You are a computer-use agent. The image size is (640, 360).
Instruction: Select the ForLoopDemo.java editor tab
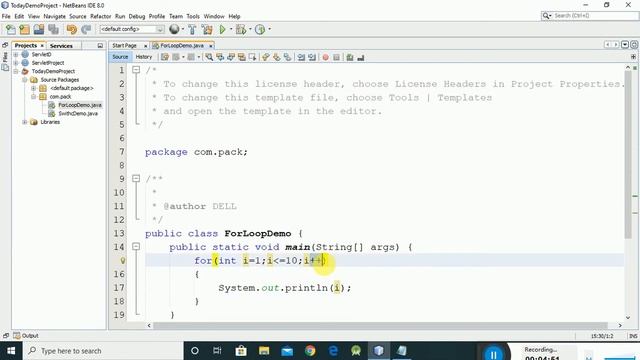click(x=182, y=46)
